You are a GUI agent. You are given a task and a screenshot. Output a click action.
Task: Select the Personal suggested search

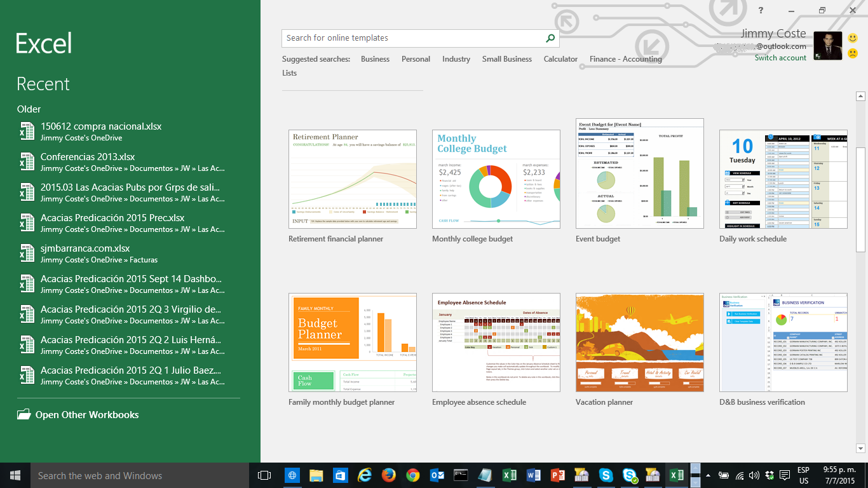click(x=416, y=59)
